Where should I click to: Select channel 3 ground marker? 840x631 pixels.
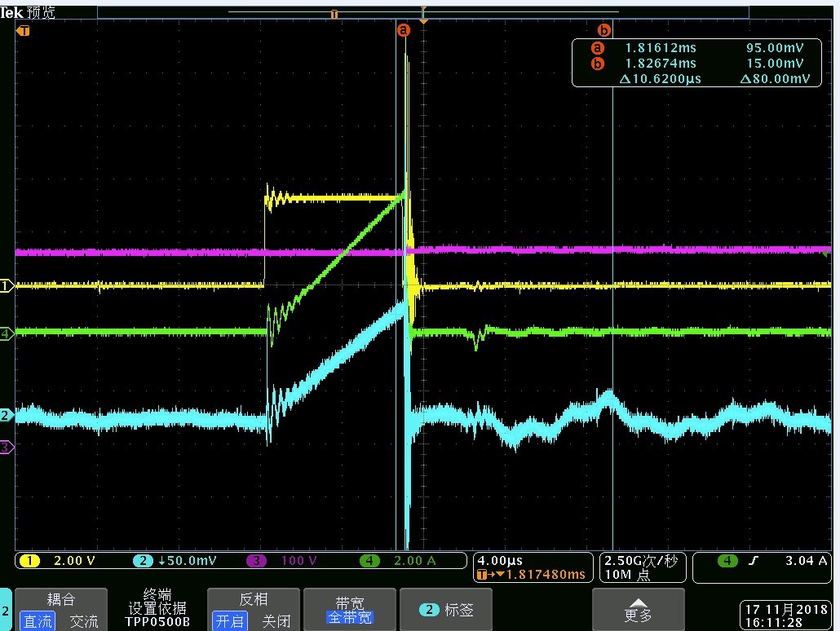tap(7, 447)
